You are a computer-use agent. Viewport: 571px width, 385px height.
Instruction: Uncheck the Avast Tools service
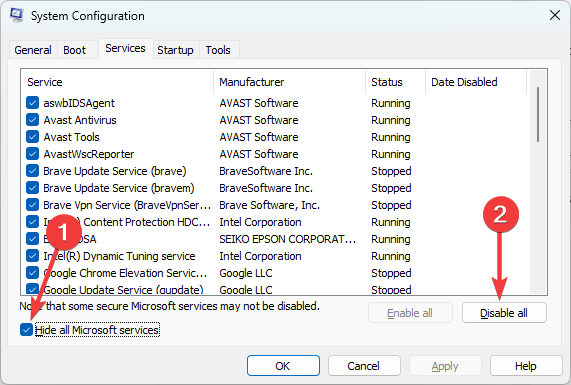click(32, 137)
